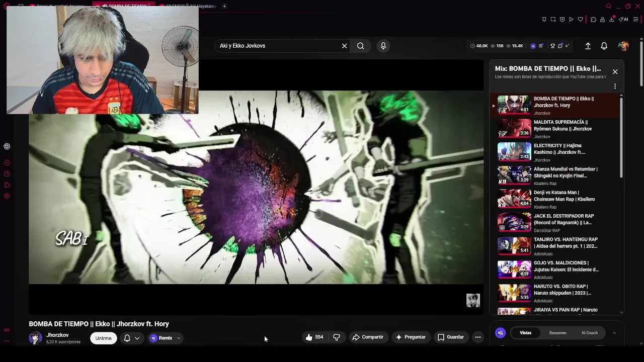Screen dimensions: 644x362
Task: Open ChatGPT from the browser sidebar
Action: 7,146
